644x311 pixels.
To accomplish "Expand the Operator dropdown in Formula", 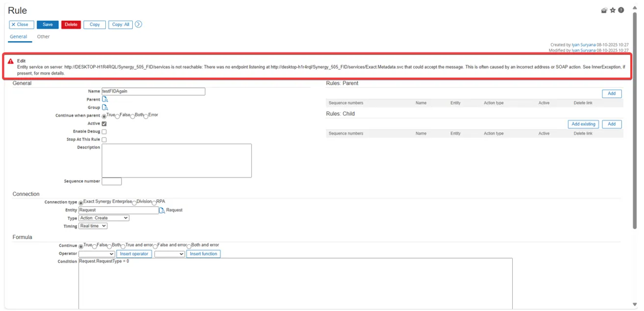I will [97, 254].
